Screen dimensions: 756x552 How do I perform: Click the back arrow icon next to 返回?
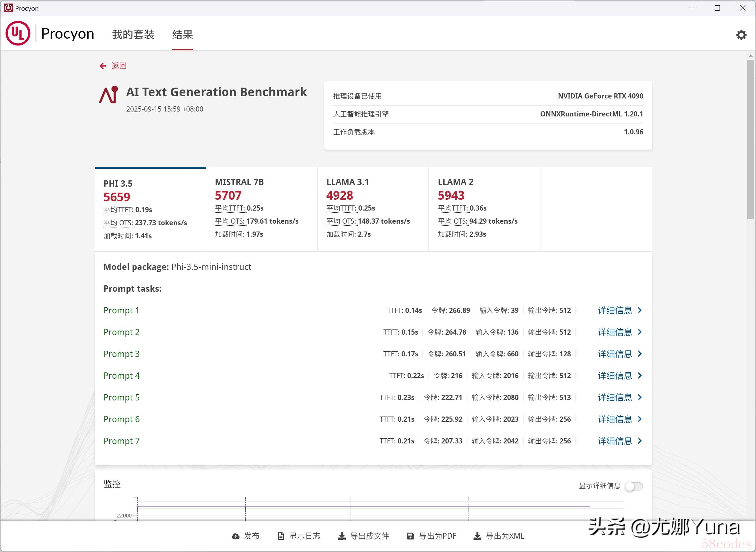click(x=103, y=66)
